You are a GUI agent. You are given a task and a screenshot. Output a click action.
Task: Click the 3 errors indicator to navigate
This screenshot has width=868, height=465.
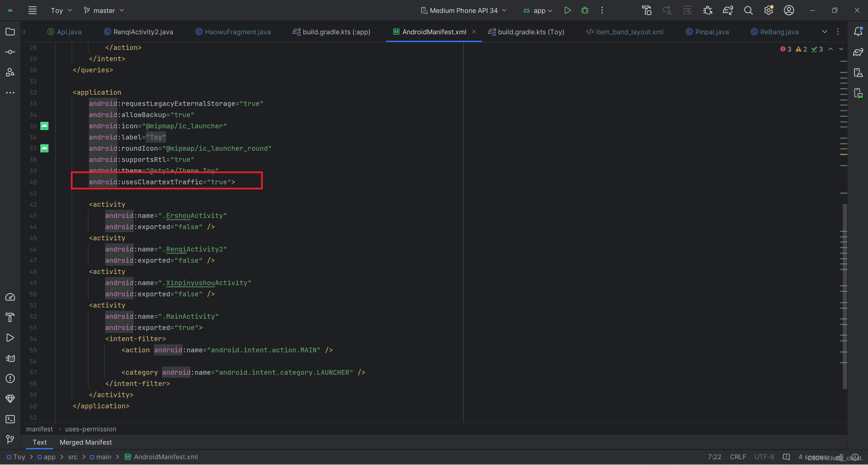(785, 49)
